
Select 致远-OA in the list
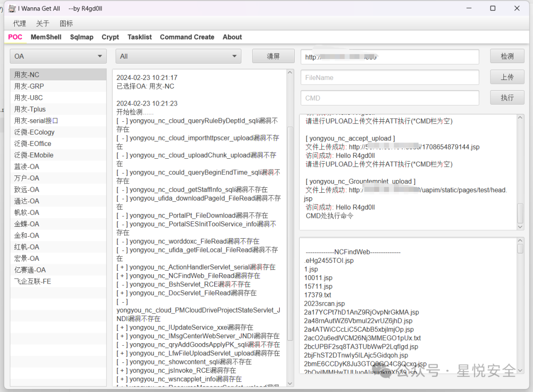pyautogui.click(x=58, y=189)
